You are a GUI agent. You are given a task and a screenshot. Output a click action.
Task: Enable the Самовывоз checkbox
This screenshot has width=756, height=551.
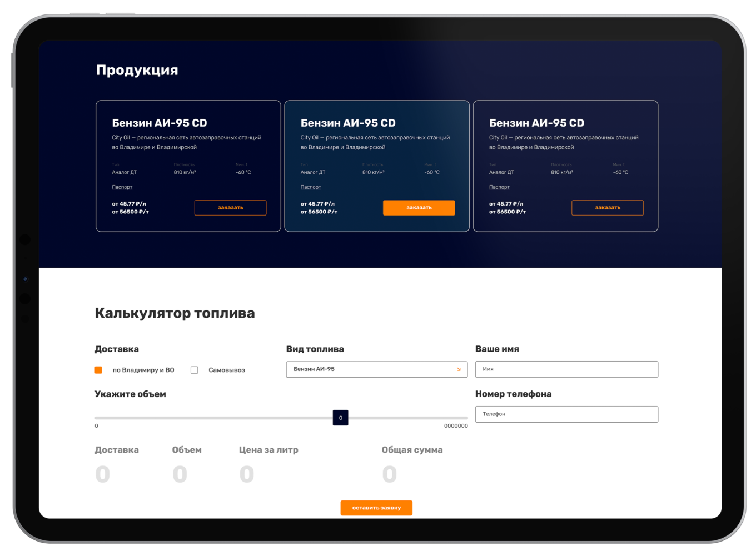click(195, 370)
